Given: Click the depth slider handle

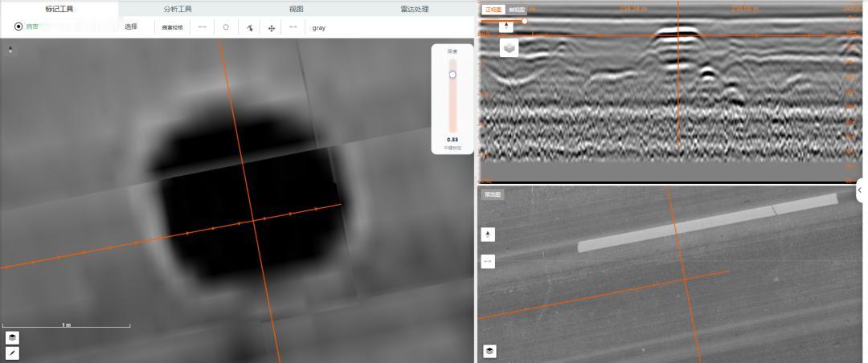Looking at the screenshot, I should tap(452, 75).
